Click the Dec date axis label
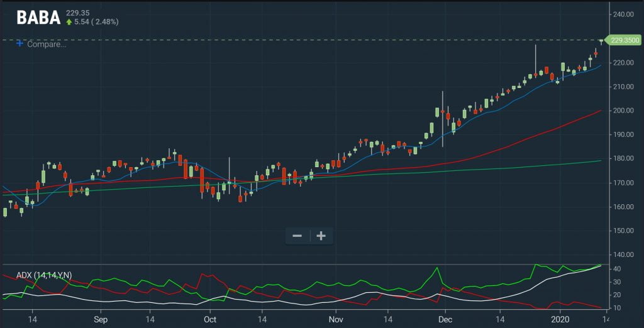Image resolution: width=644 pixels, height=328 pixels. click(x=445, y=319)
